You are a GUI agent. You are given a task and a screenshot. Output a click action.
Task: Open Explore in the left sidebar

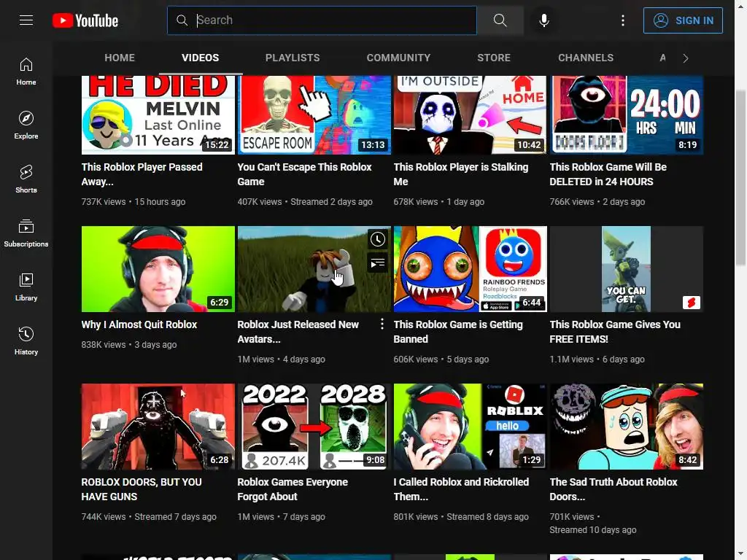[26, 125]
